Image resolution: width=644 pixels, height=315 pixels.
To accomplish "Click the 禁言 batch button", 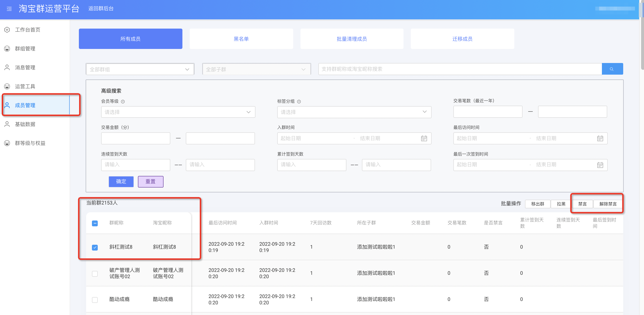I will 582,204.
